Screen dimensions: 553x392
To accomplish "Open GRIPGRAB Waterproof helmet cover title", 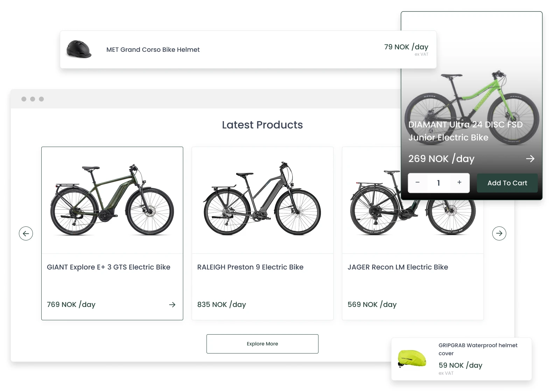I will point(478,349).
